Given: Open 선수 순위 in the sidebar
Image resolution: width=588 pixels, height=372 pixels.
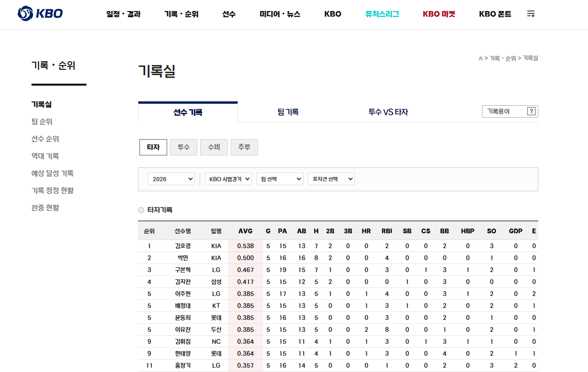Looking at the screenshot, I should click(45, 139).
